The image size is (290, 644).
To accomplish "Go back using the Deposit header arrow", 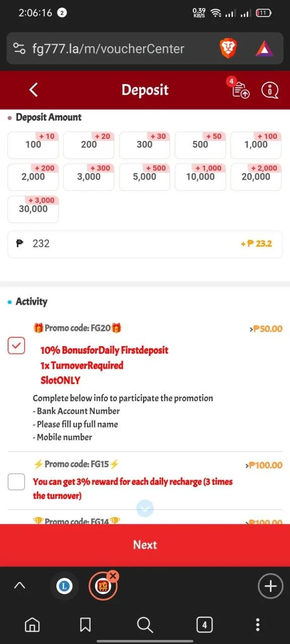I will click(34, 90).
